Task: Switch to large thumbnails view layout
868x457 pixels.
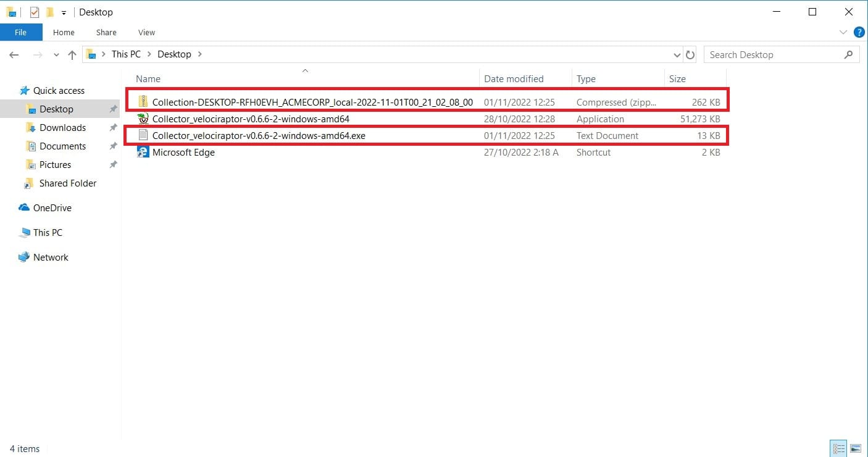Action: [x=855, y=448]
